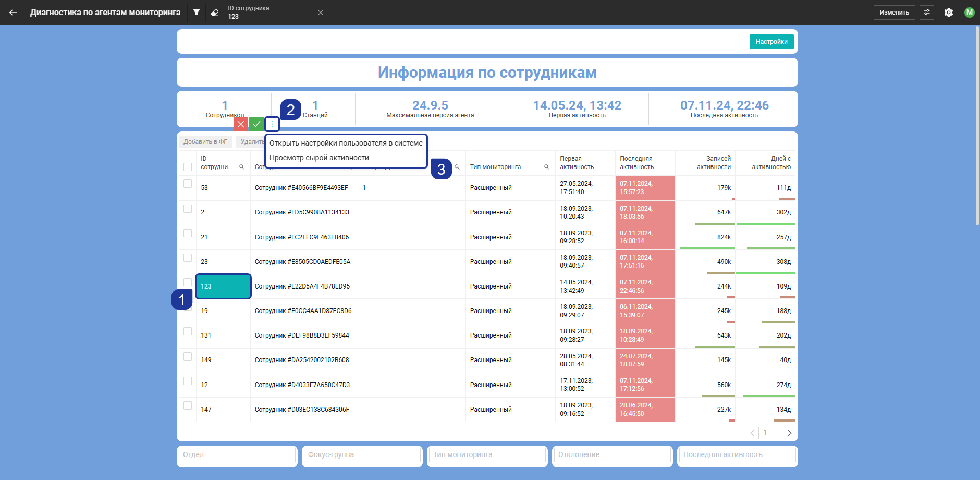The image size is (980, 480).
Task: Click the Удалить button
Action: tap(251, 142)
